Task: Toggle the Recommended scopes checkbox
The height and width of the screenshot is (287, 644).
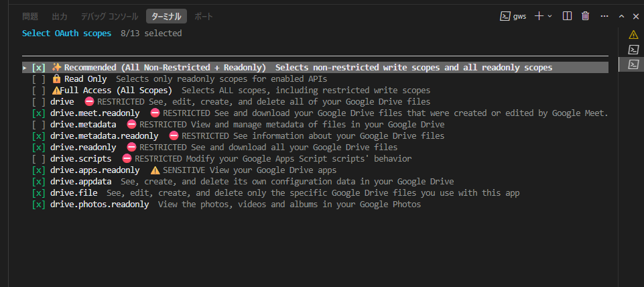Action: coord(39,67)
